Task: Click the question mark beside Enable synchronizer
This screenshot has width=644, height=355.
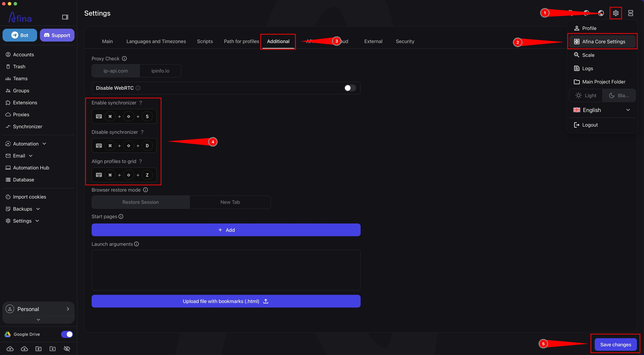Action: (x=141, y=103)
